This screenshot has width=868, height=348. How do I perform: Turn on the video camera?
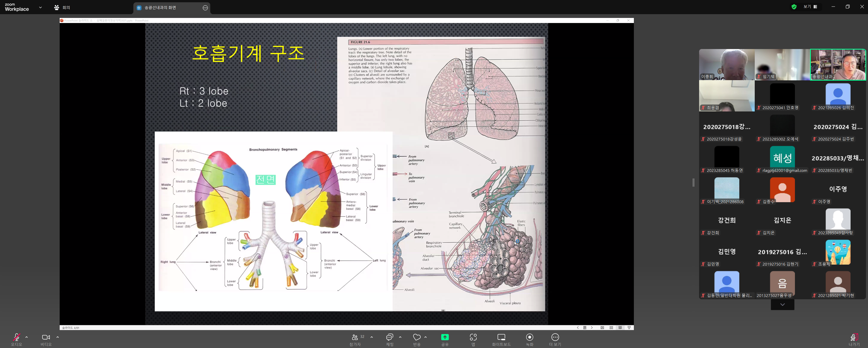(46, 337)
